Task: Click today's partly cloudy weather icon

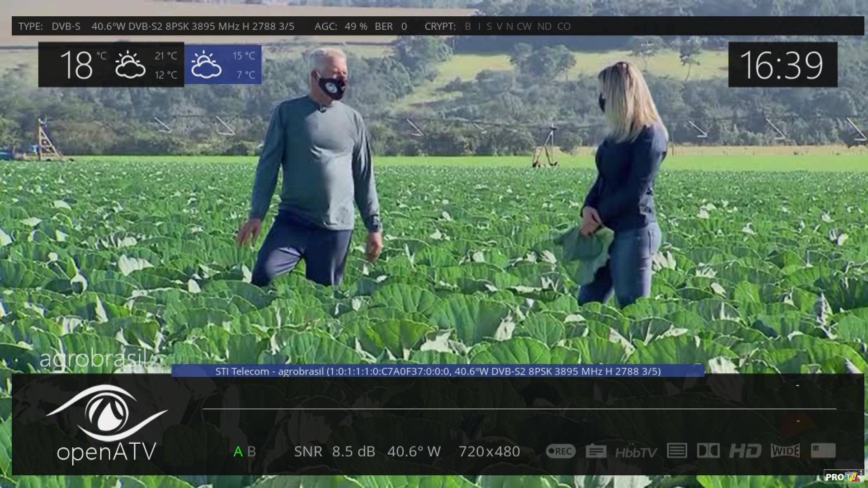Action: pyautogui.click(x=130, y=65)
